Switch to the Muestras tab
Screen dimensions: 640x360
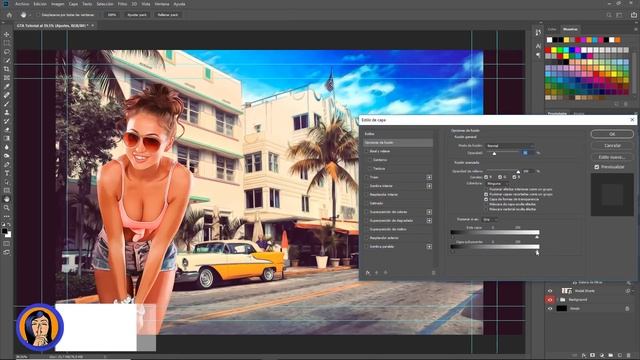pyautogui.click(x=570, y=29)
